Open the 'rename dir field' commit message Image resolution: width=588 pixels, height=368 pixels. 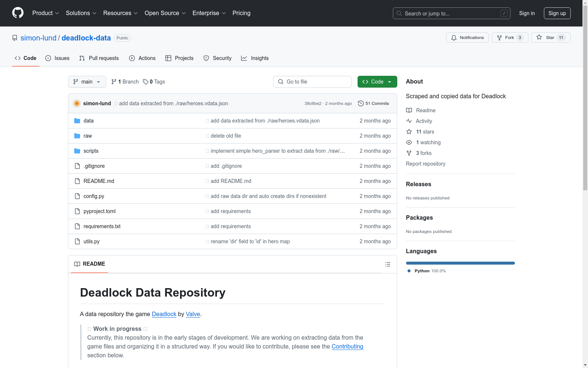tap(250, 241)
